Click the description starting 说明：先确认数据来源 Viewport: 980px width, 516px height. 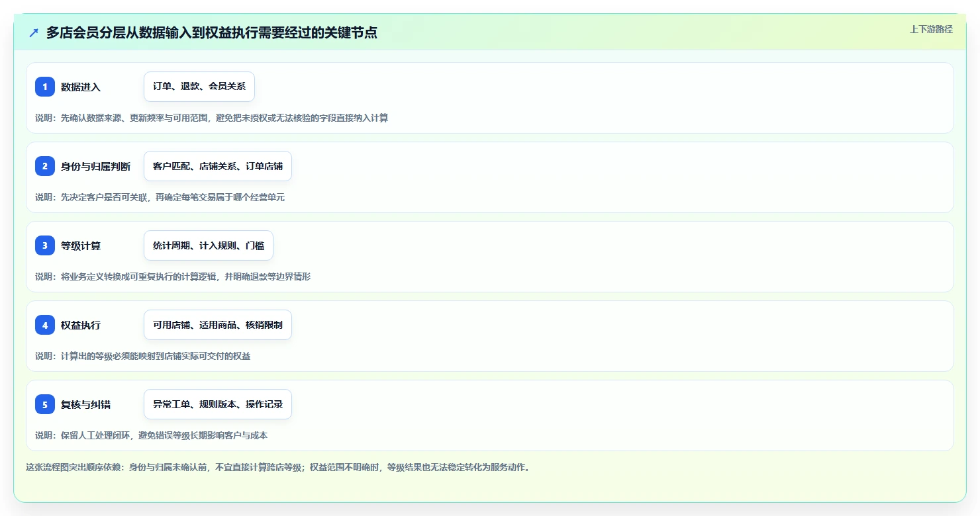[x=212, y=118]
